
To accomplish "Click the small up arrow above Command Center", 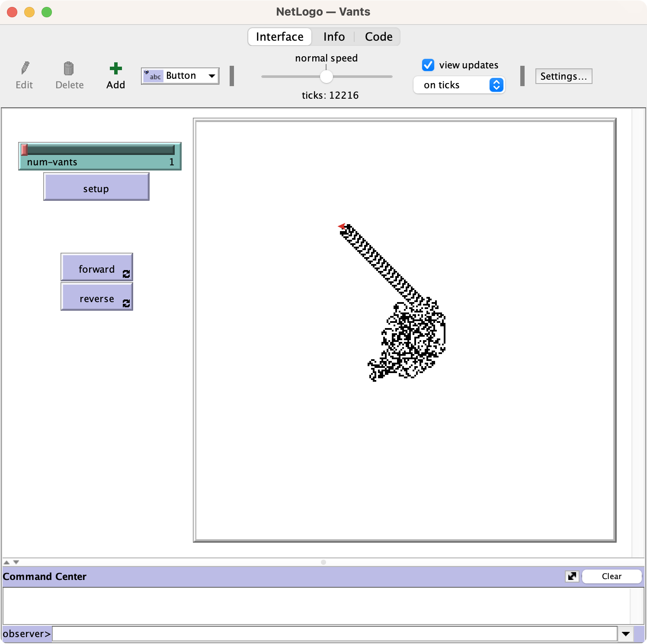I will 6,562.
